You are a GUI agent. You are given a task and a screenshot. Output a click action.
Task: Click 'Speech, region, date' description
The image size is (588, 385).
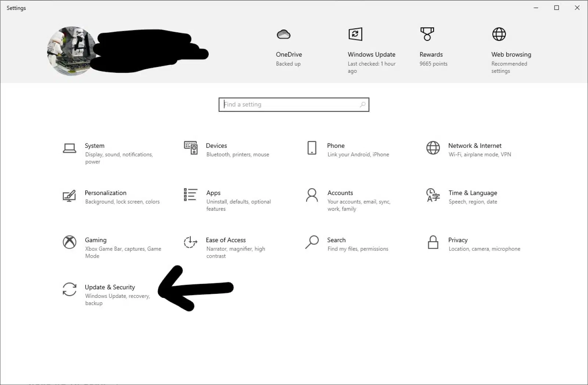[473, 202]
